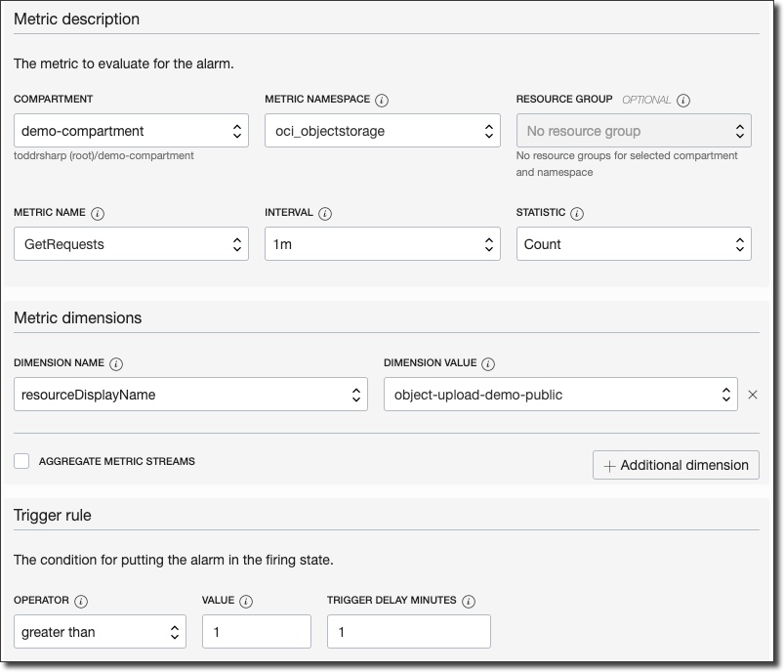Click info icon next to Metric Namespace

(x=382, y=100)
